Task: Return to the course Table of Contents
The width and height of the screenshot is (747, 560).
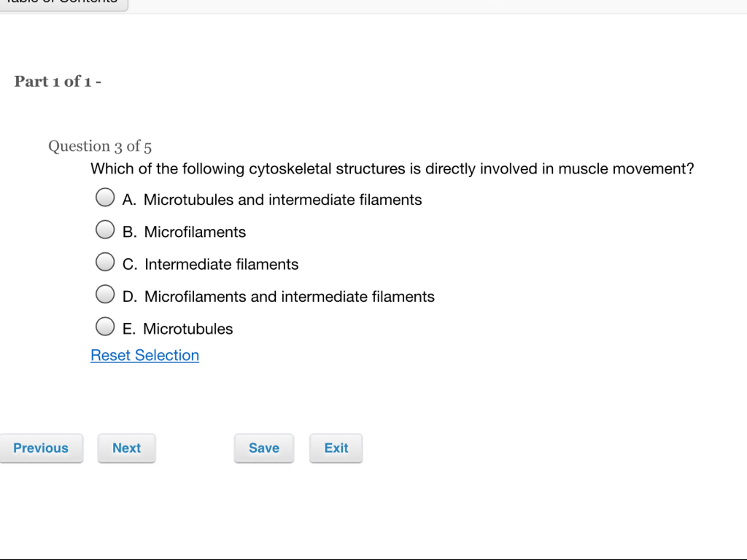Action: [64, 4]
